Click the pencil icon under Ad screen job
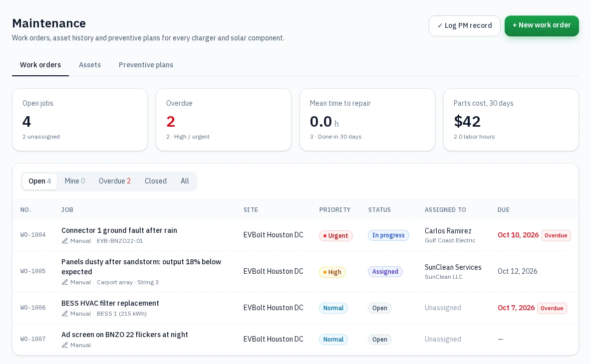Screen dimensions: 591x364 (x=65, y=345)
